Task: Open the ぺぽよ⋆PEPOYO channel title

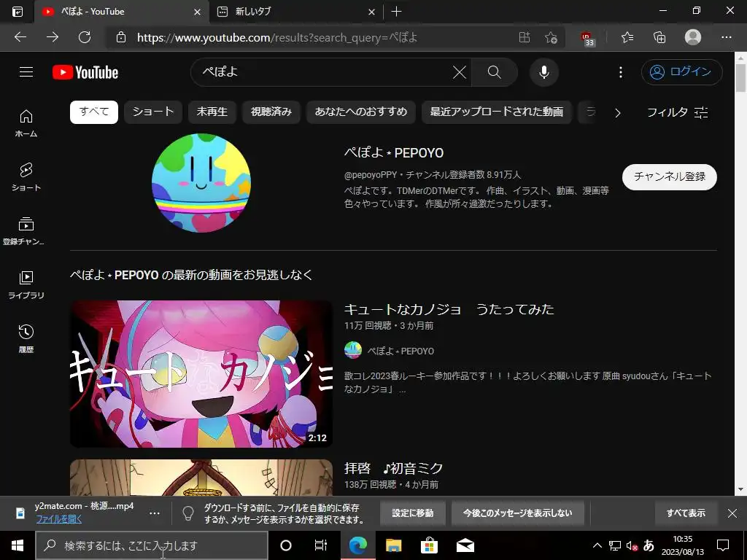Action: click(394, 153)
